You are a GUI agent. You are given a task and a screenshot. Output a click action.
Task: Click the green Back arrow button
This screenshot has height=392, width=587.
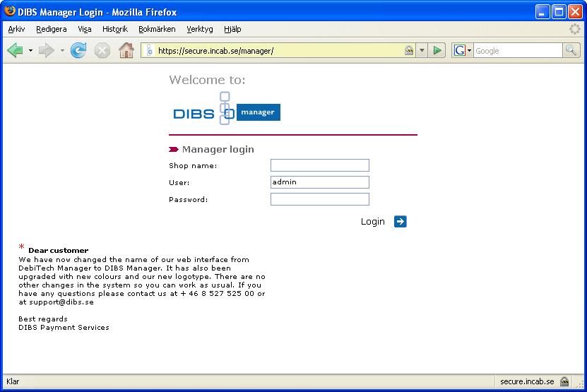pyautogui.click(x=16, y=50)
